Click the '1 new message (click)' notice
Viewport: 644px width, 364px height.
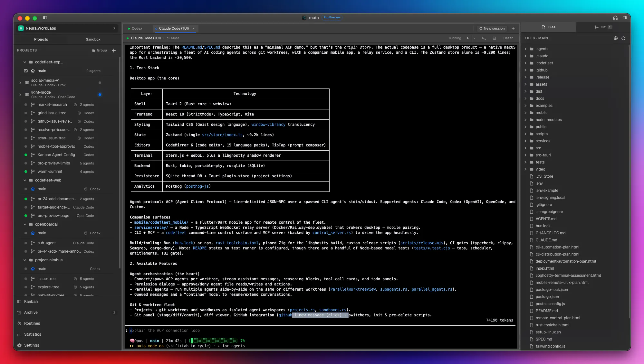pyautogui.click(x=320, y=315)
